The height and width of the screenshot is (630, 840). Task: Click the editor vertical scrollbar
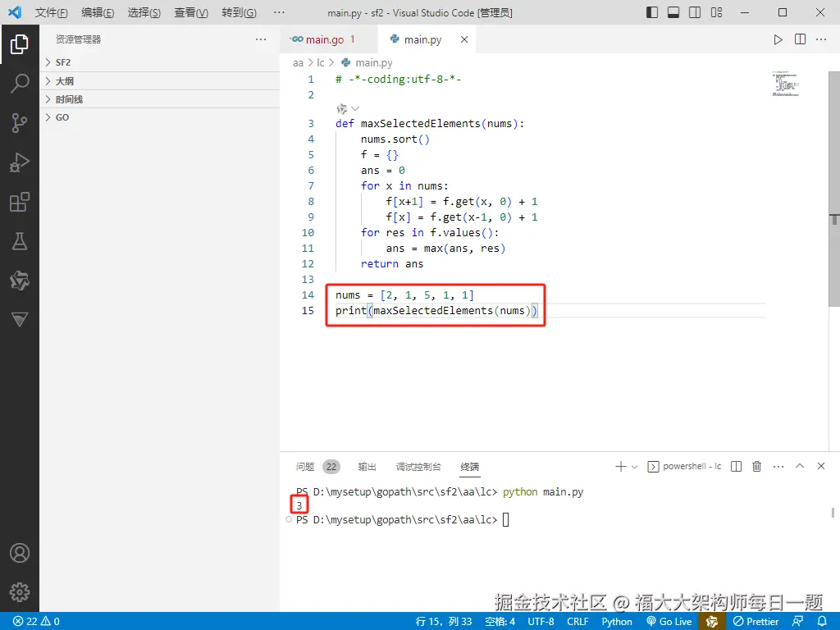click(834, 189)
